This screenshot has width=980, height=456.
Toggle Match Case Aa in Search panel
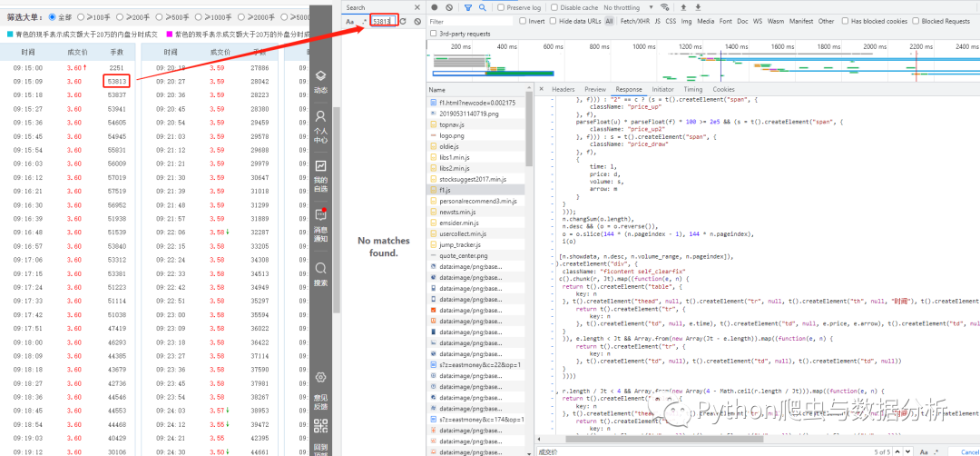[350, 21]
